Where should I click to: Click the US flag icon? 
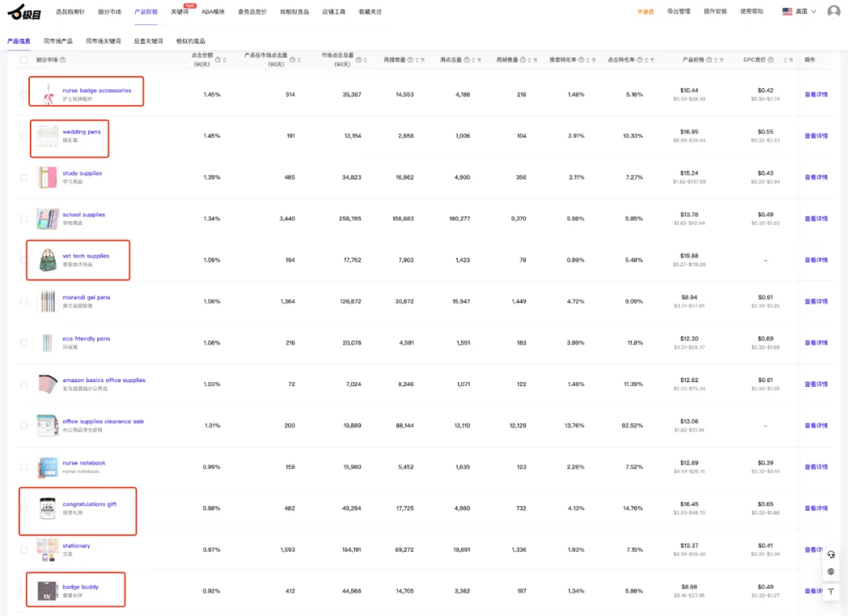click(x=787, y=11)
